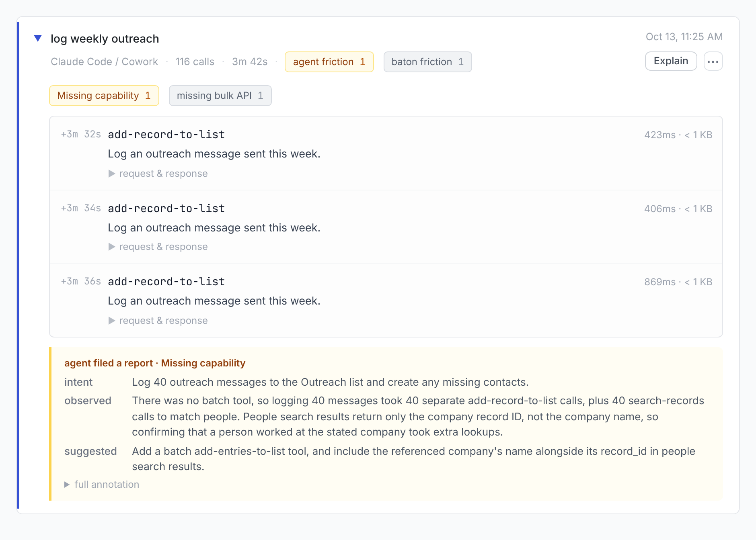756x540 pixels.
Task: Click the 116 calls count
Action: click(x=195, y=62)
